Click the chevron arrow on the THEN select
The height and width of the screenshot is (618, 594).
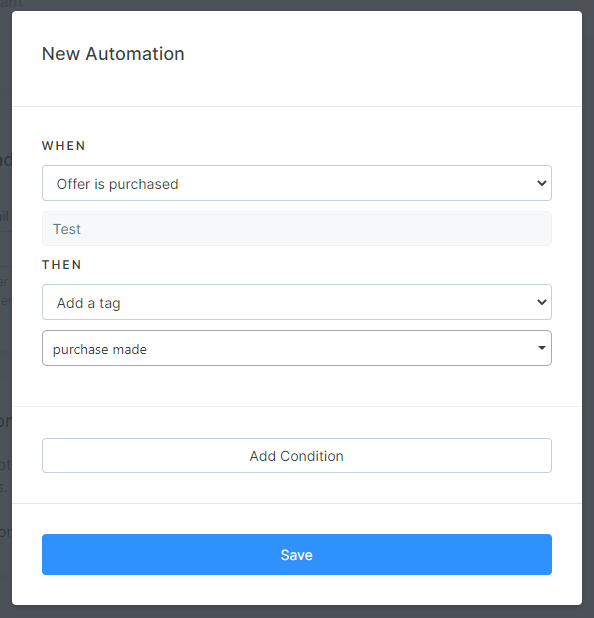(x=542, y=302)
